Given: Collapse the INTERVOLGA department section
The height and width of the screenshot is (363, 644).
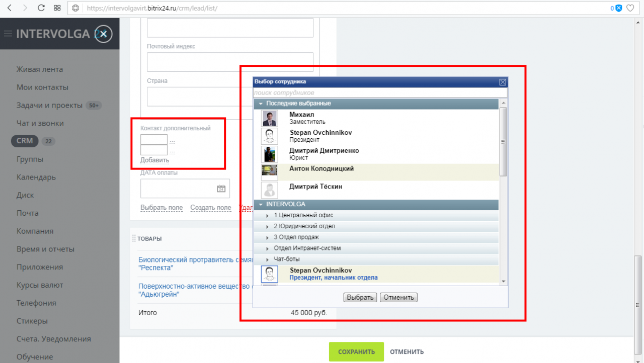Looking at the screenshot, I should coord(261,205).
